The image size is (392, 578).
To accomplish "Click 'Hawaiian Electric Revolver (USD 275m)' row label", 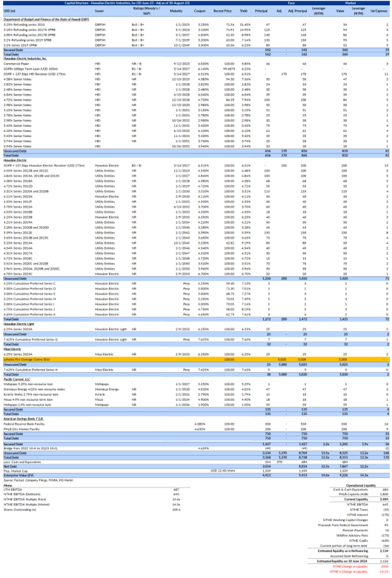I will tap(44, 165).
